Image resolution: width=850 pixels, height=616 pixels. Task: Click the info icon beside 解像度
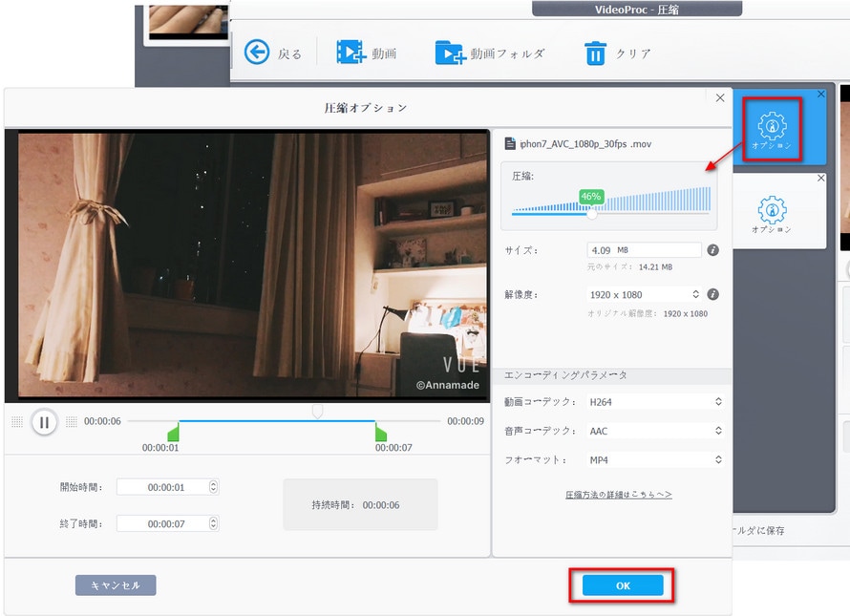pos(712,294)
